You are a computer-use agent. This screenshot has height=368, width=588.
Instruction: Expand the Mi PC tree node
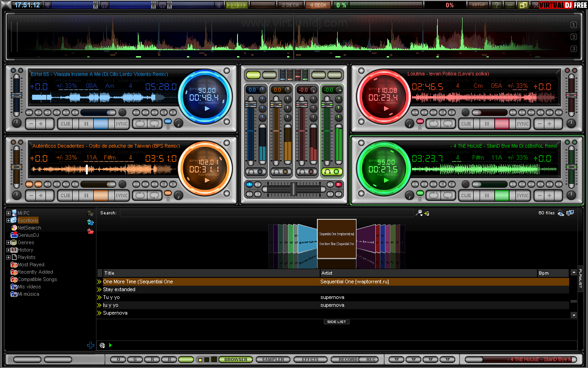[x=8, y=213]
